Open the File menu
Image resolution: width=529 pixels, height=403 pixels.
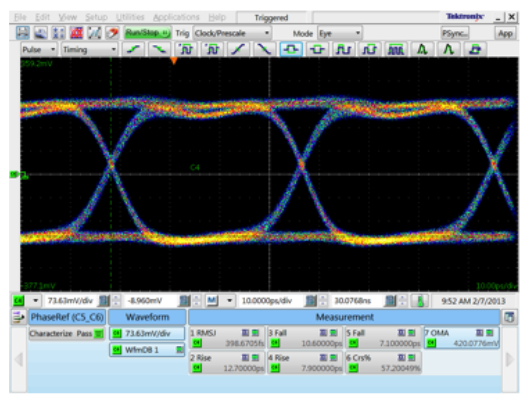pyautogui.click(x=20, y=17)
